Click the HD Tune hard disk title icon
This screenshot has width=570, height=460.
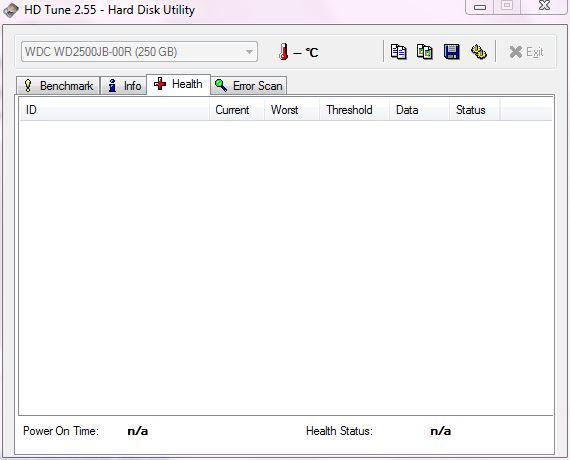pyautogui.click(x=11, y=10)
